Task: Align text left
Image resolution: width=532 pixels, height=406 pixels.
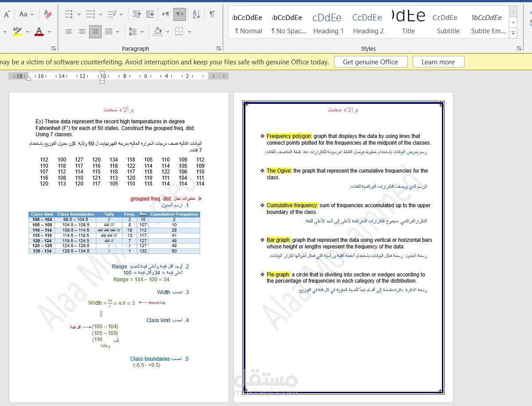Action: click(x=68, y=32)
